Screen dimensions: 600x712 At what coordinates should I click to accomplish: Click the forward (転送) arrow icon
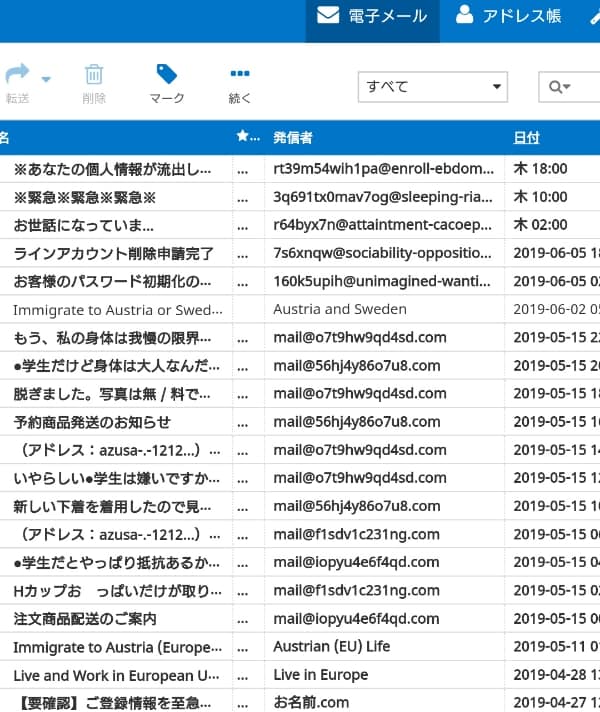(17, 75)
